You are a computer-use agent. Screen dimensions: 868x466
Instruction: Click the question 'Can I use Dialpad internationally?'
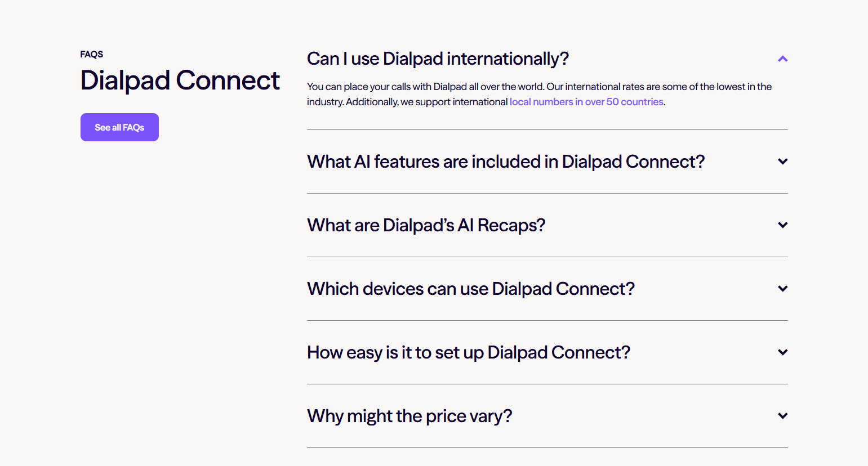(x=438, y=58)
